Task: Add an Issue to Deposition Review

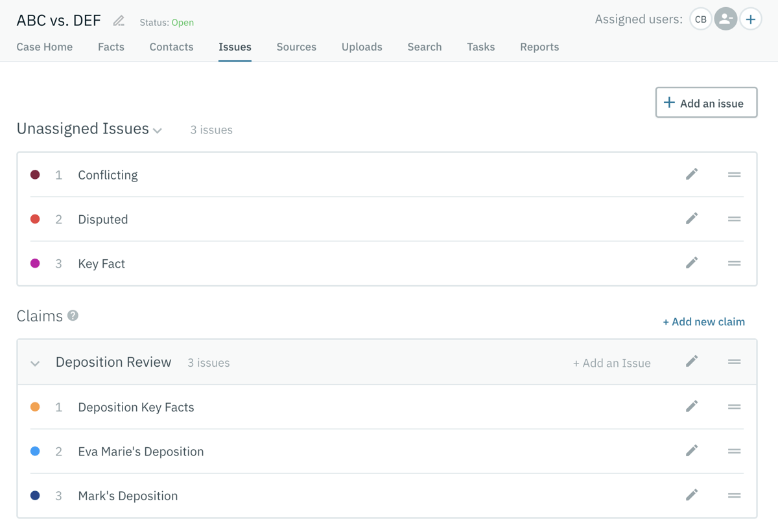Action: click(611, 363)
